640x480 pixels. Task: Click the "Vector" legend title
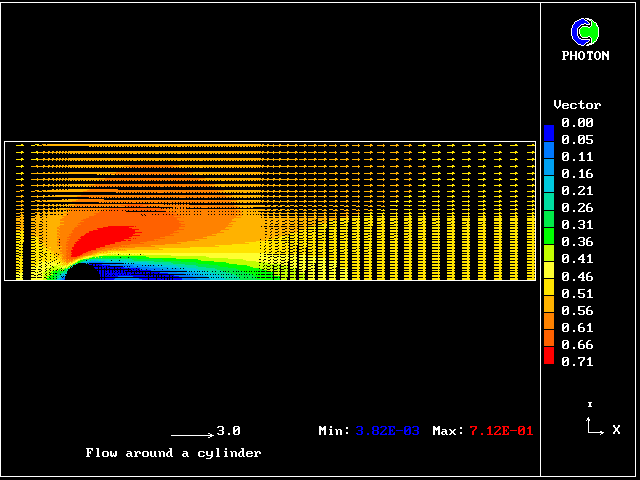pos(577,105)
